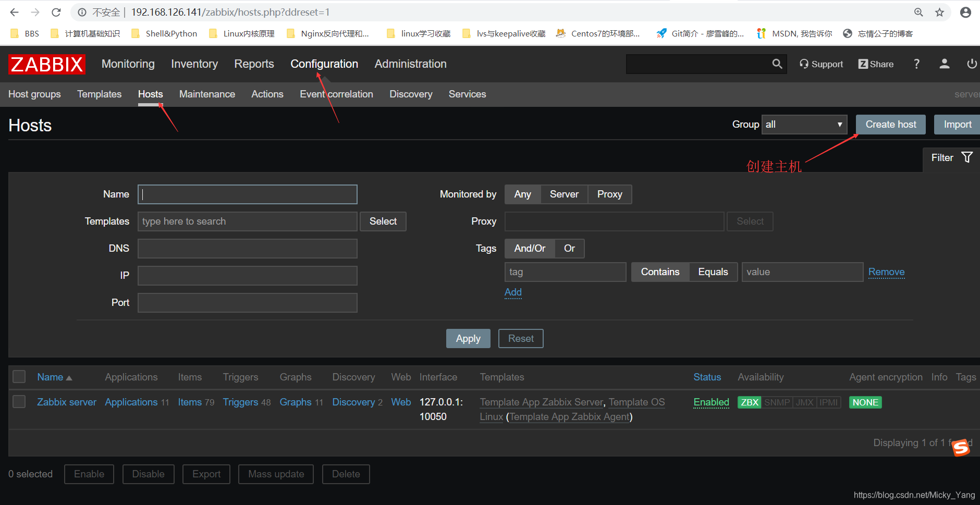Set tag operator to Equals
This screenshot has height=505, width=980.
point(713,272)
